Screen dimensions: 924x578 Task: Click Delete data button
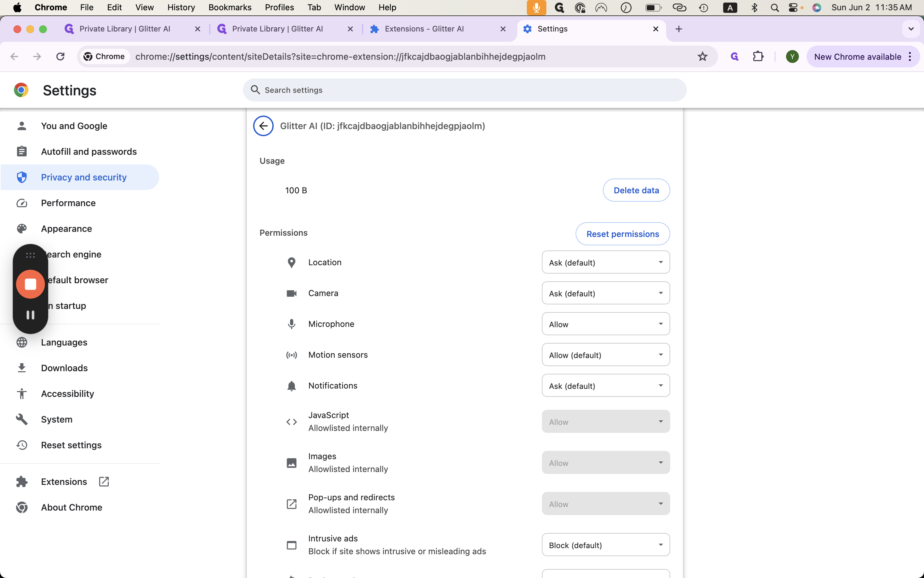tap(636, 190)
